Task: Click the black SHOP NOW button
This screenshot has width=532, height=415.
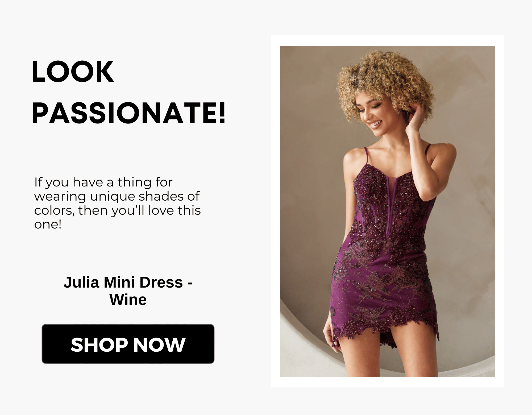Action: [128, 344]
